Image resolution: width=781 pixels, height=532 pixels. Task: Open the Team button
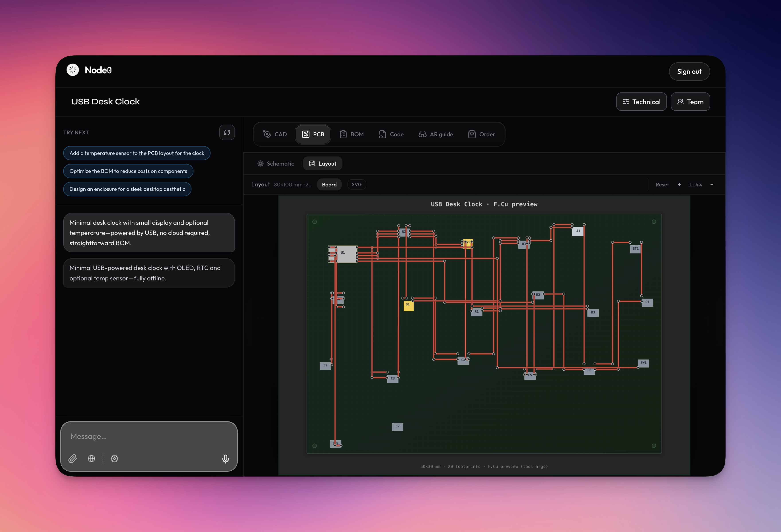tap(690, 102)
